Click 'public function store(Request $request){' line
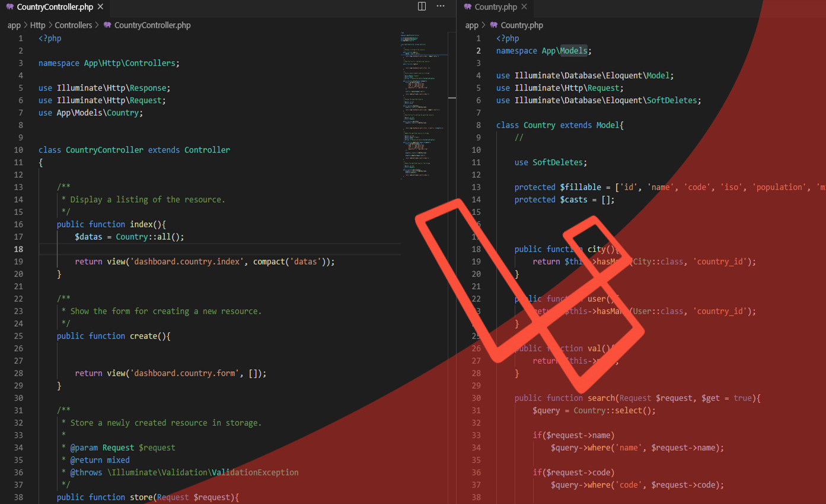This screenshot has height=504, width=826. (x=148, y=497)
